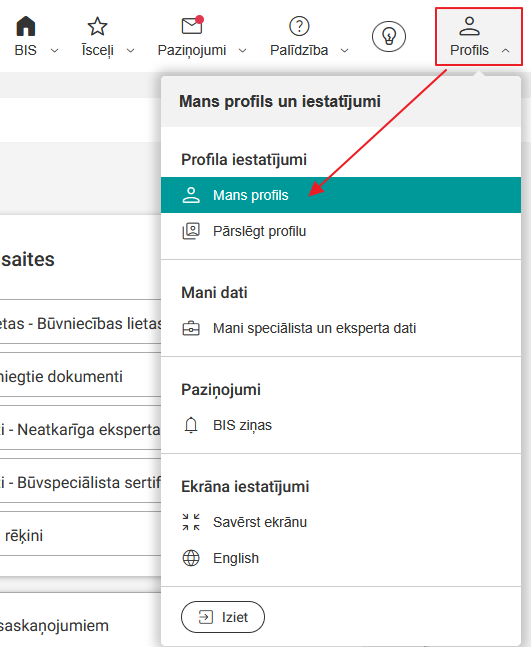Click the collapse screen arrows icon
Screen dimensions: 531x647
click(191, 522)
